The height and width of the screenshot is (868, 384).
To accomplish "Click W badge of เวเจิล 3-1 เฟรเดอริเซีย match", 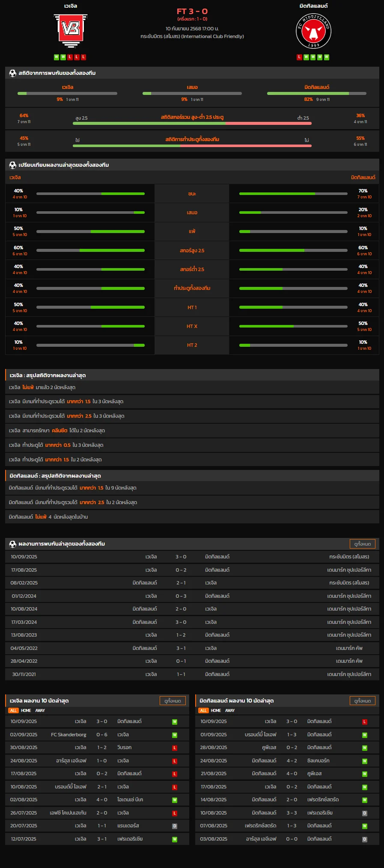I will 175,839.
